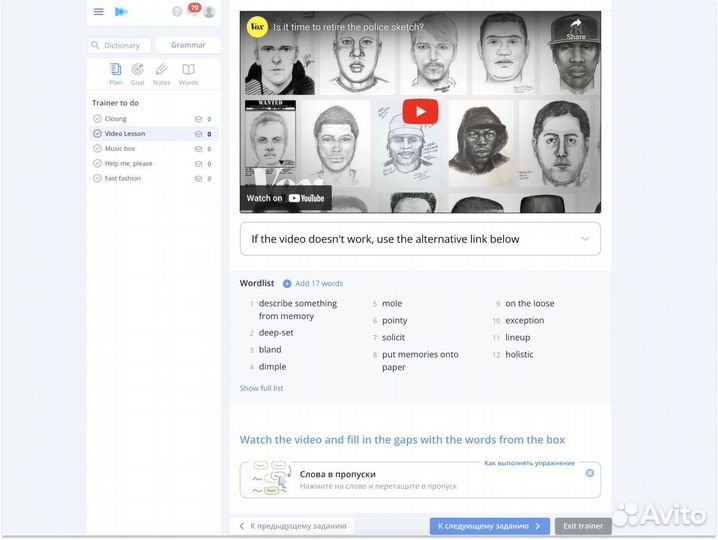Go to next task 'К следующему заданию'
Viewport: 718px width, 540px height.
point(490,526)
